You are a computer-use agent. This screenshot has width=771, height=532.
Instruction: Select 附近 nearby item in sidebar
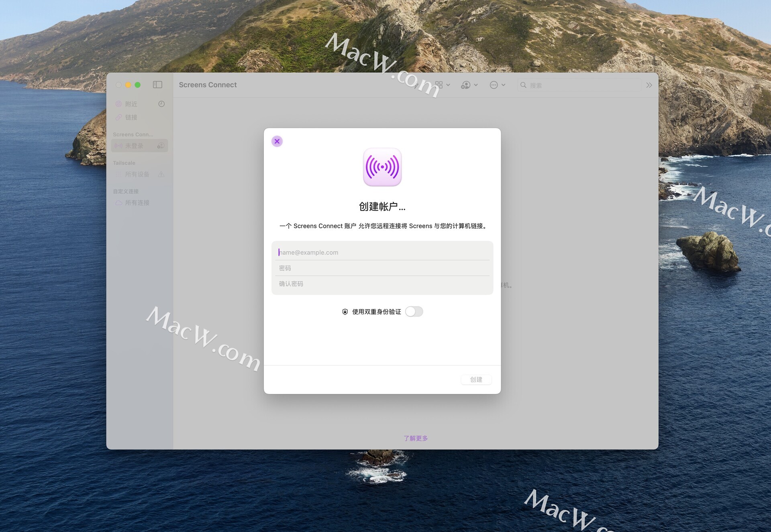(x=131, y=104)
